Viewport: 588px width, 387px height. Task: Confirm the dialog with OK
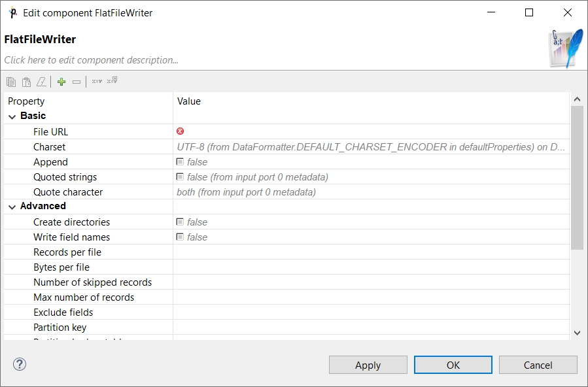[x=453, y=365]
